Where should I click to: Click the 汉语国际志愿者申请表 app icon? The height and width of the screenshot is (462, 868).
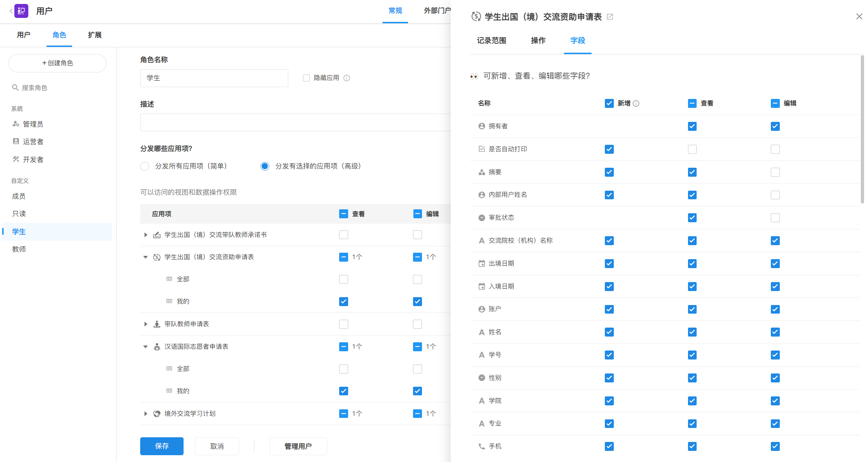[157, 347]
